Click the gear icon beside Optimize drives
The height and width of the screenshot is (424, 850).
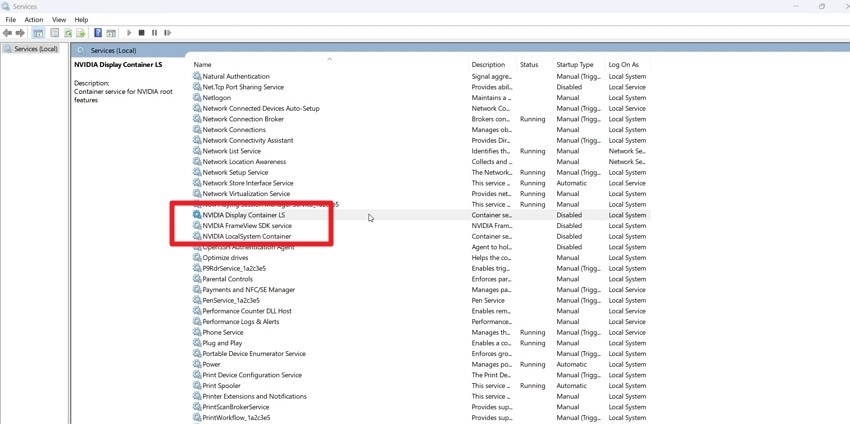[197, 258]
